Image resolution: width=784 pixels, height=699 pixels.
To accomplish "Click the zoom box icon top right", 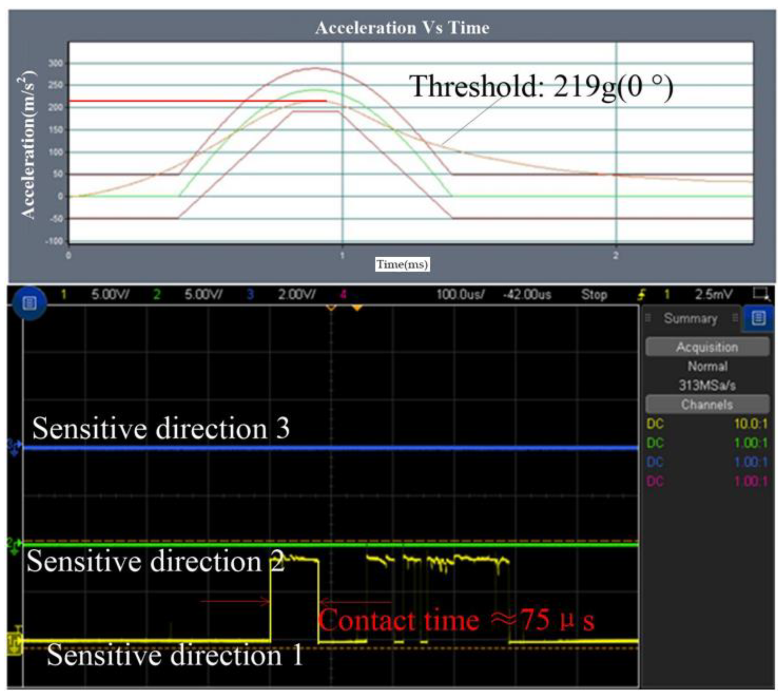I will click(761, 294).
